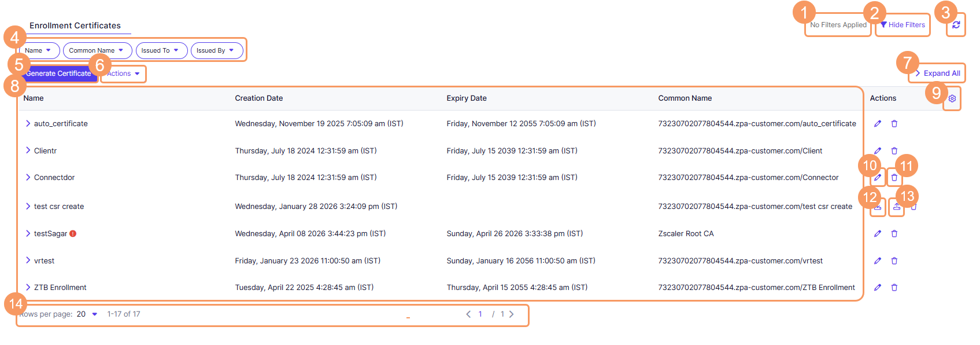The height and width of the screenshot is (345, 980).
Task: Click the red warning icon beside testSagar
Action: point(73,234)
